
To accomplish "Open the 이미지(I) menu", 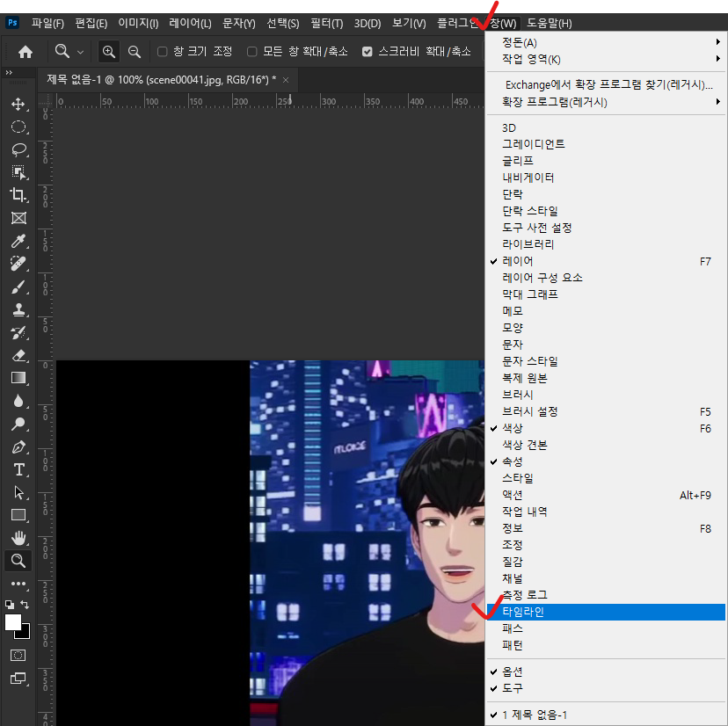I will pyautogui.click(x=138, y=23).
